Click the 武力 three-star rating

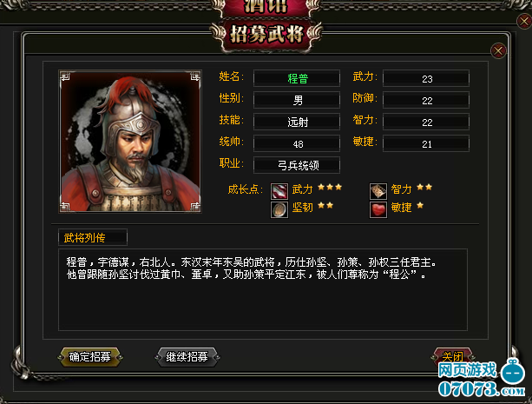click(330, 187)
